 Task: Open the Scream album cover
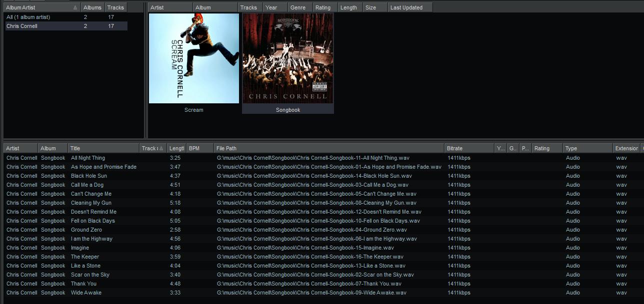click(193, 58)
